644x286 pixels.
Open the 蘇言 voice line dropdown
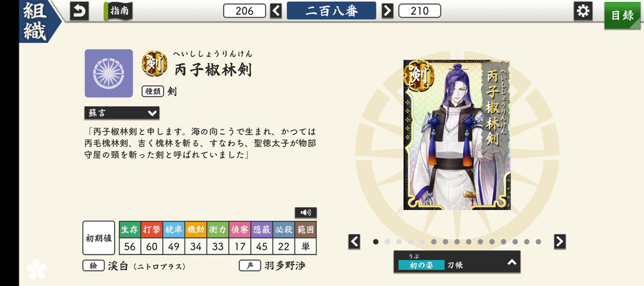(x=121, y=113)
